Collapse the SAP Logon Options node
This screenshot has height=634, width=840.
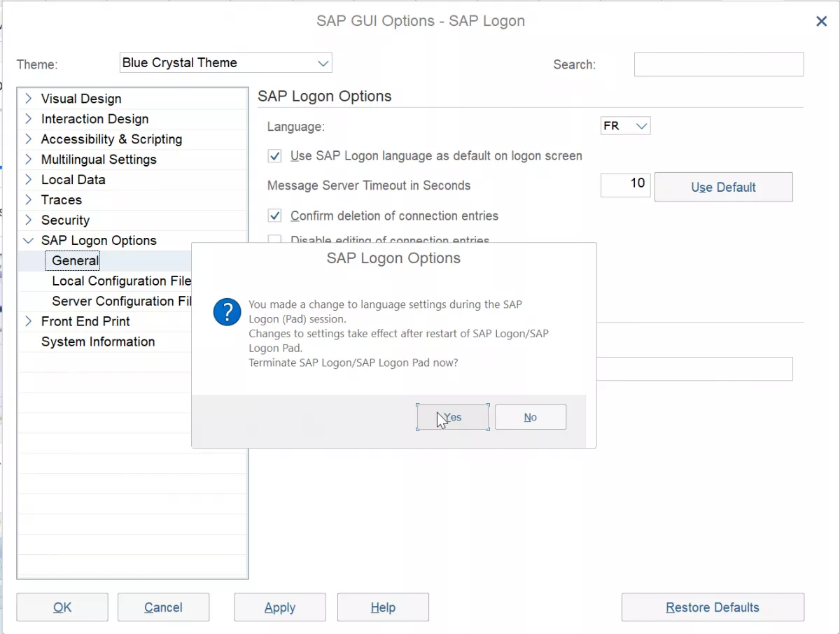(x=28, y=241)
